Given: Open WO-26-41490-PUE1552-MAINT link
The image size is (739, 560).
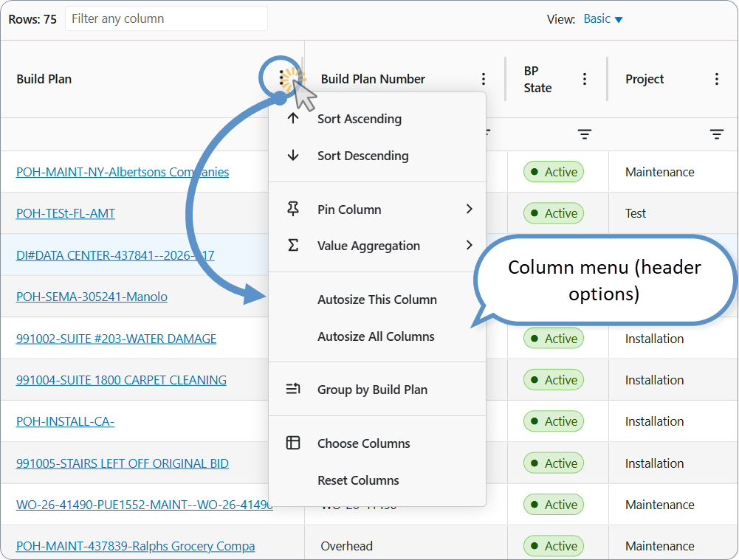Looking at the screenshot, I should pos(144,505).
